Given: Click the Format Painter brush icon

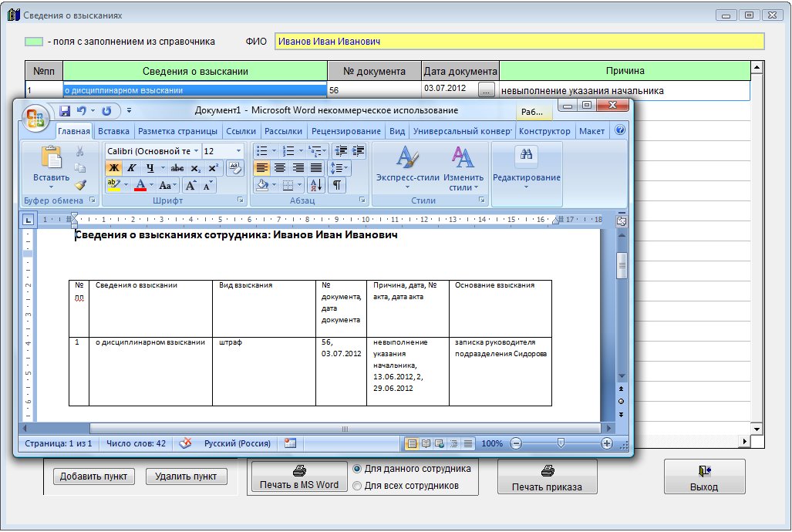Looking at the screenshot, I should 80,184.
